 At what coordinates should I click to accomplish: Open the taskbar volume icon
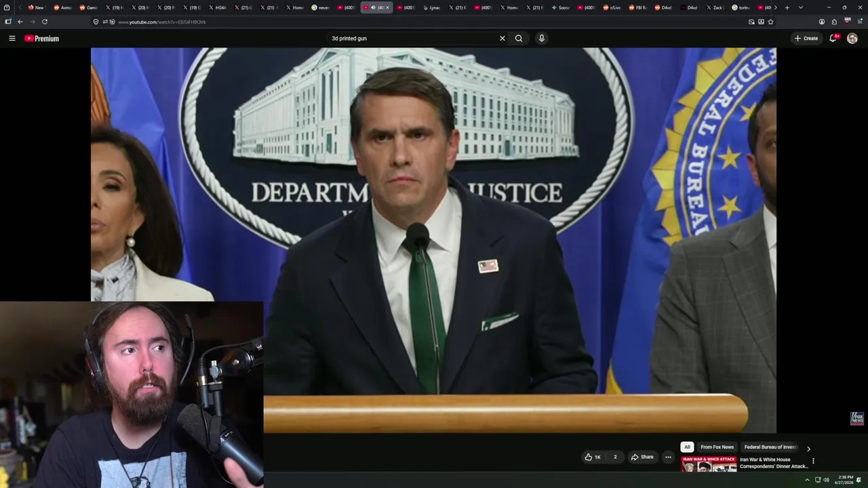[x=826, y=480]
